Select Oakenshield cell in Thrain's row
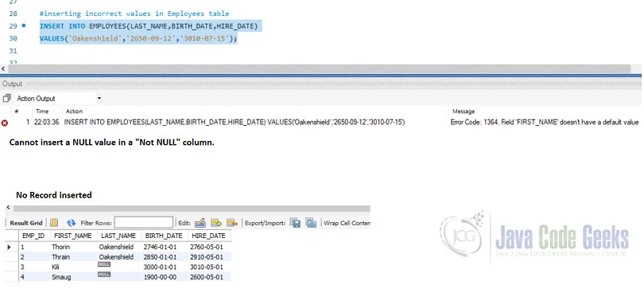This screenshot has height=289, width=644. [119, 257]
